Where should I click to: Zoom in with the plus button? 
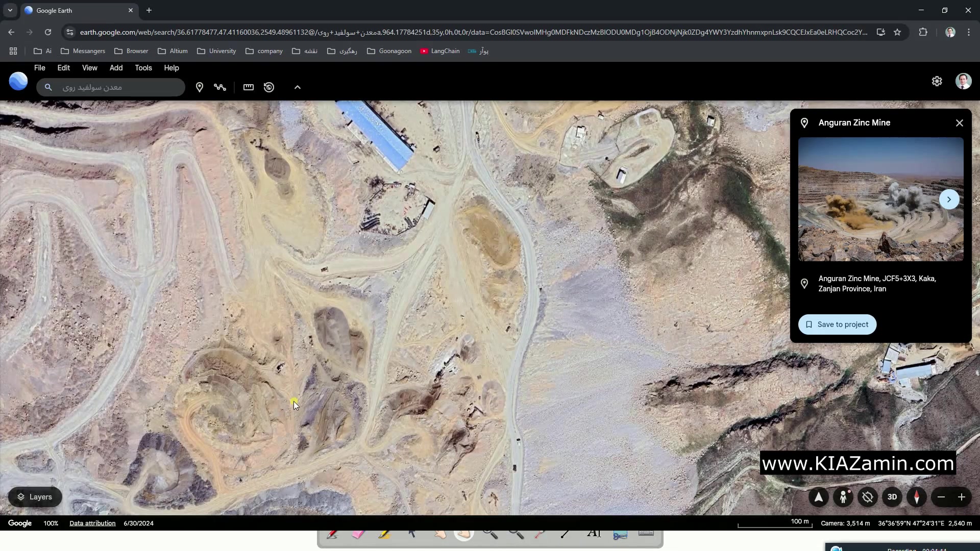(962, 497)
